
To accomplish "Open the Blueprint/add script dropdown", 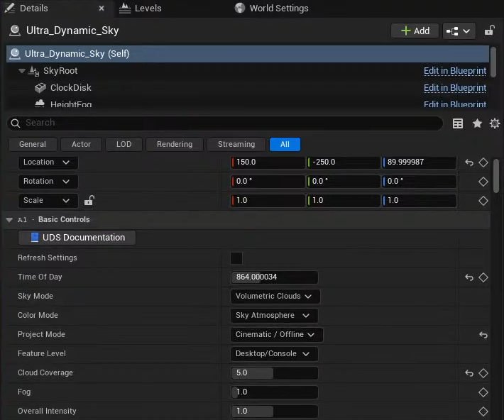I will (x=459, y=31).
